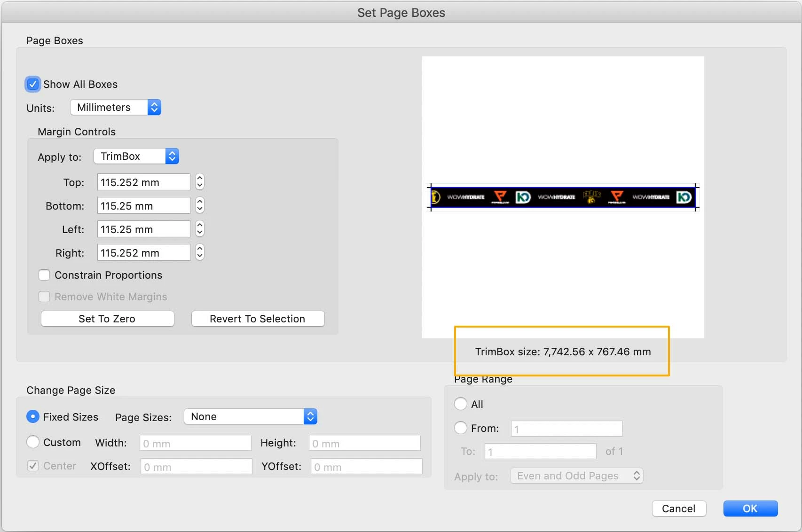Open the Units Millimeters dropdown
802x532 pixels.
point(116,107)
